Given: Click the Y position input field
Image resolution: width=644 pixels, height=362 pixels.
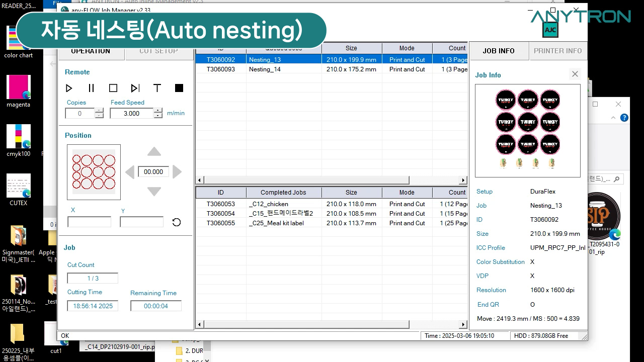Looking at the screenshot, I should (x=141, y=222).
